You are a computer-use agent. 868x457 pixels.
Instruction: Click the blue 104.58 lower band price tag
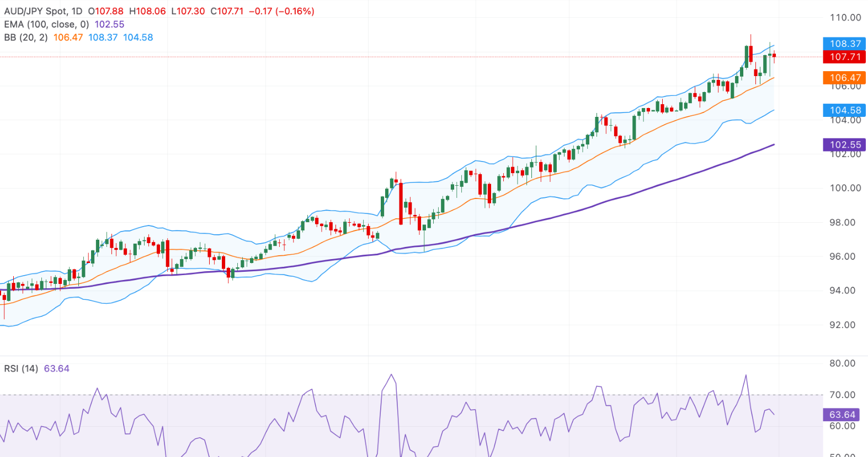pyautogui.click(x=845, y=110)
